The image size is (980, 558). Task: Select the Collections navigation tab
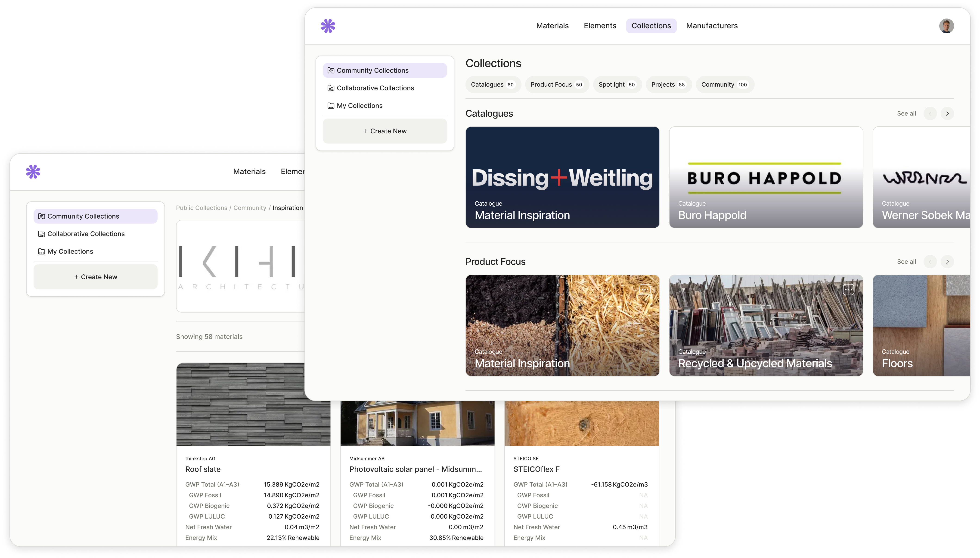point(651,26)
